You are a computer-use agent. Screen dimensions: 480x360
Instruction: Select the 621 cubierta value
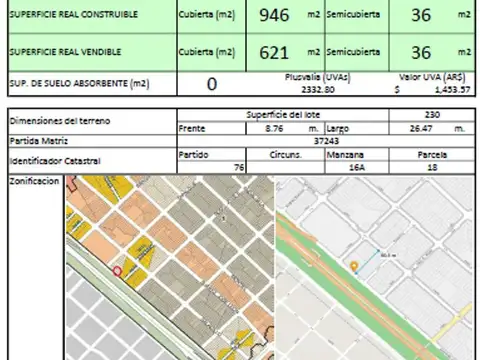point(274,53)
